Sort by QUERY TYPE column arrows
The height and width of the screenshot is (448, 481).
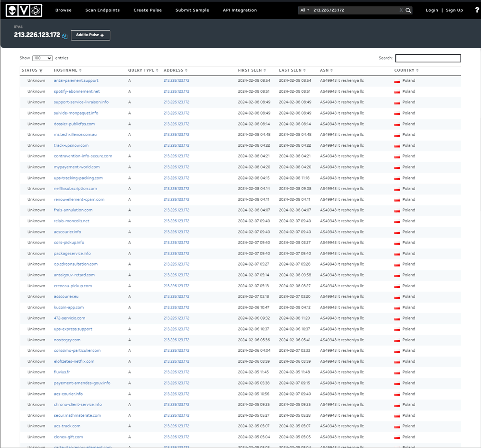tap(157, 70)
